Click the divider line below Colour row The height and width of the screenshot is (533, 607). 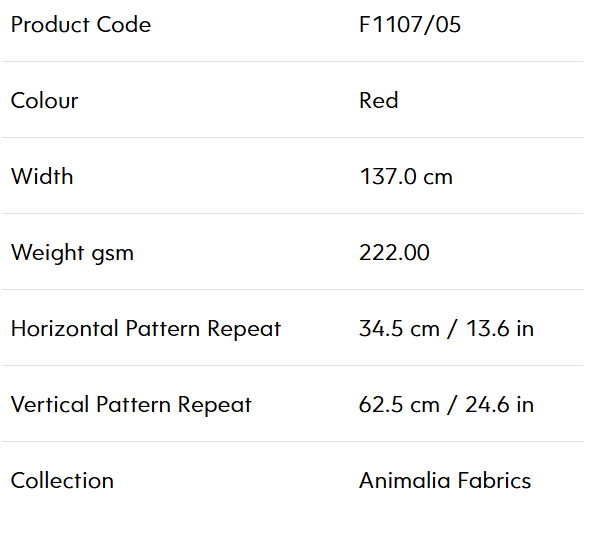[x=293, y=137]
